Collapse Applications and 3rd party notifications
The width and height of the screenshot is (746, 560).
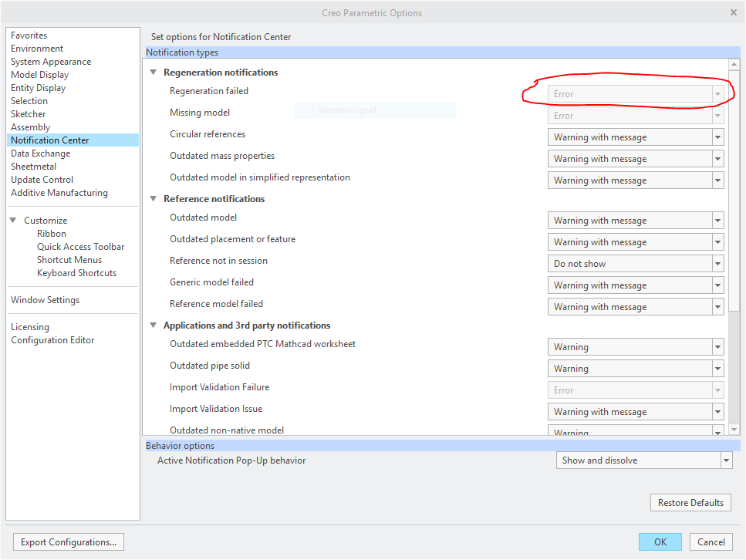[154, 326]
